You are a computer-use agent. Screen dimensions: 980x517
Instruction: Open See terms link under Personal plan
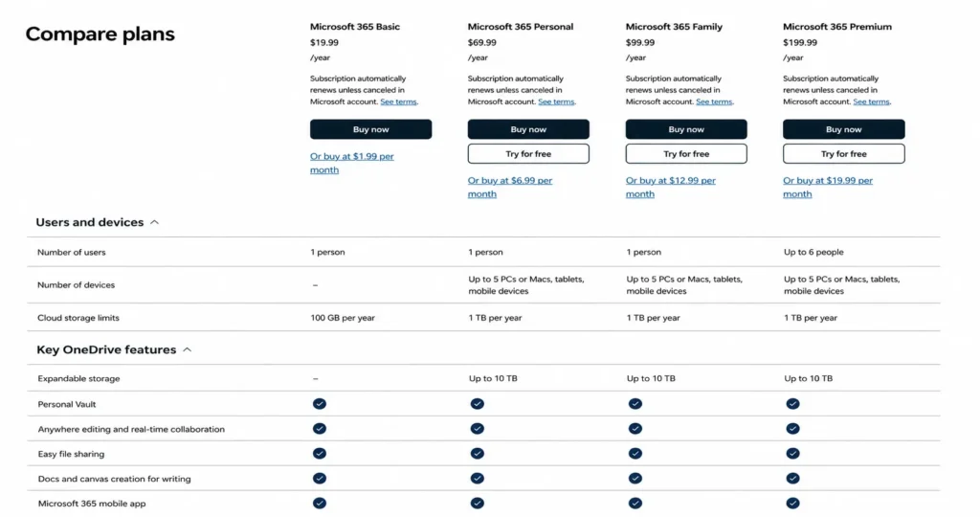[x=556, y=101]
